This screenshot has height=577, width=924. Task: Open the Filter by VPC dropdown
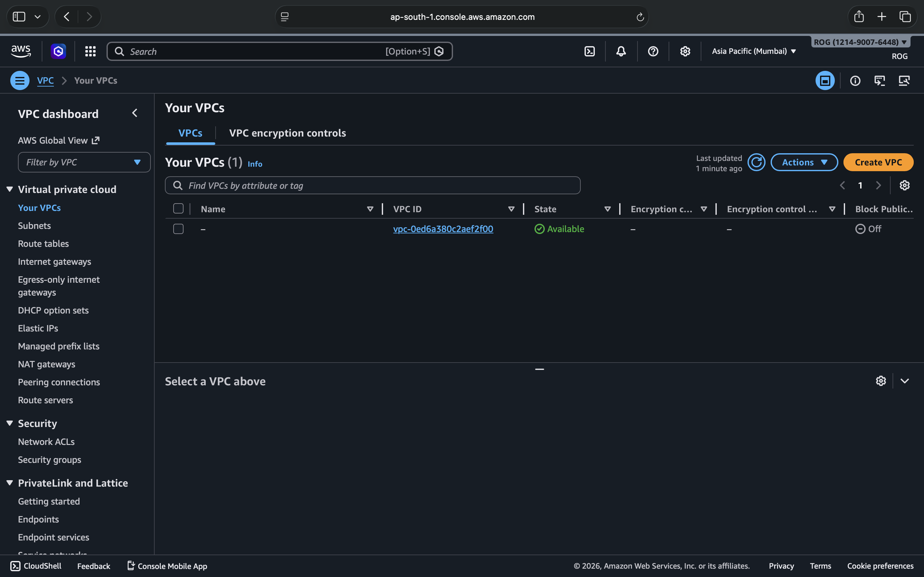coord(84,163)
